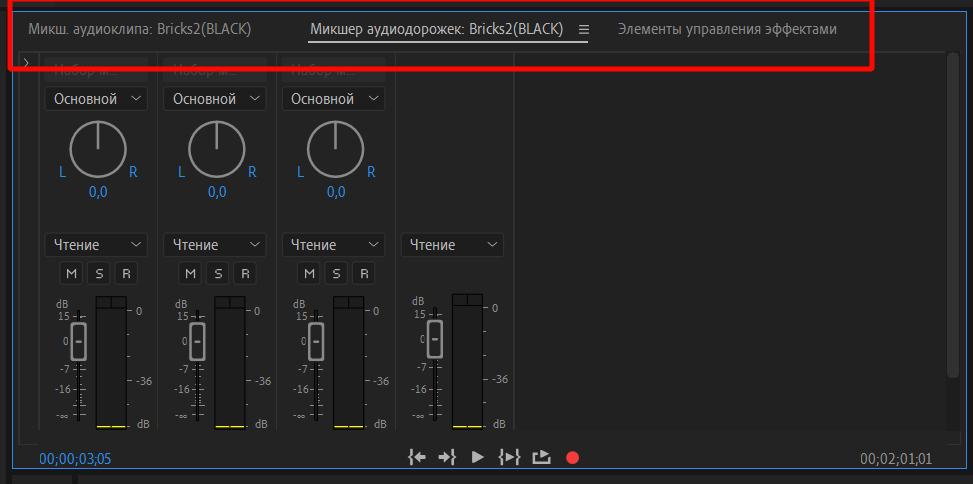Image resolution: width=973 pixels, height=484 pixels.
Task: Click the Go to In point button
Action: point(417,457)
